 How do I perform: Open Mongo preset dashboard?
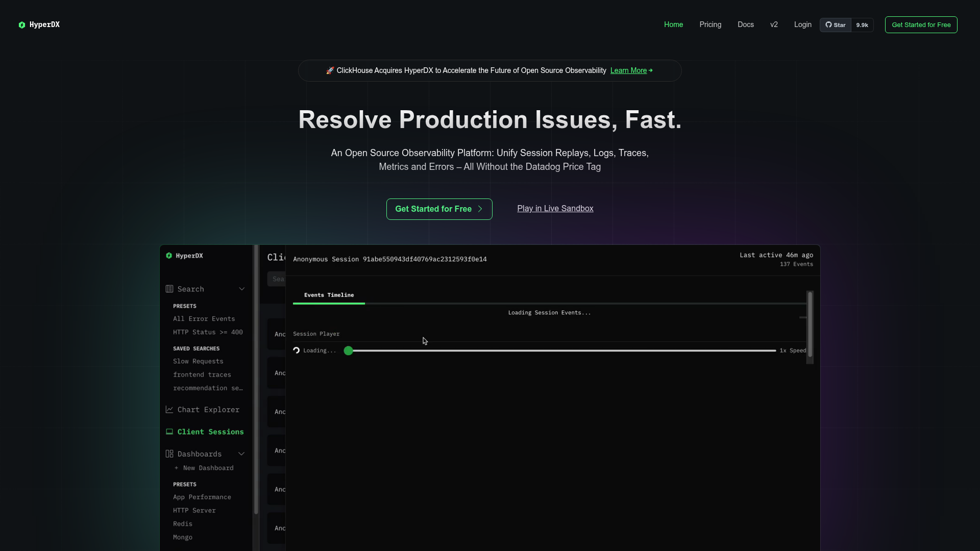click(182, 537)
